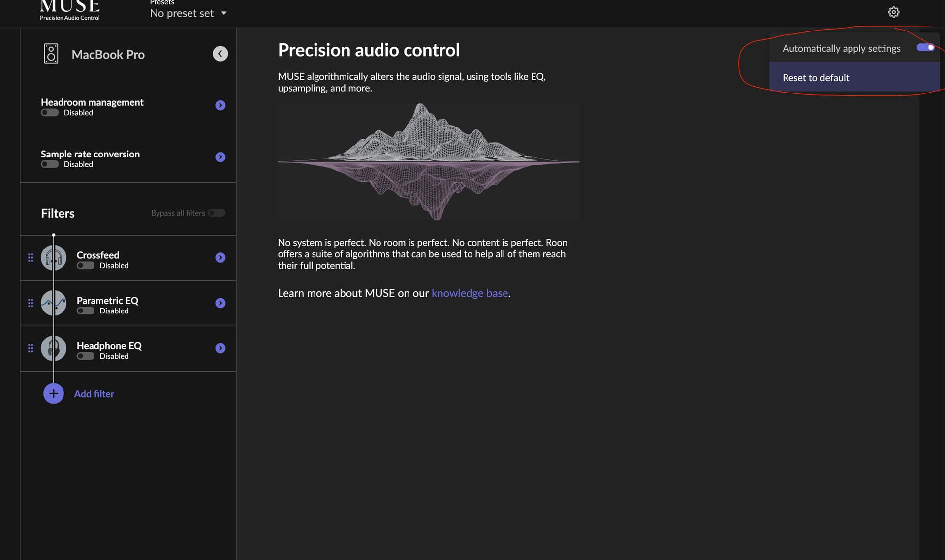
Task: Open the settings gear icon
Action: [x=893, y=12]
